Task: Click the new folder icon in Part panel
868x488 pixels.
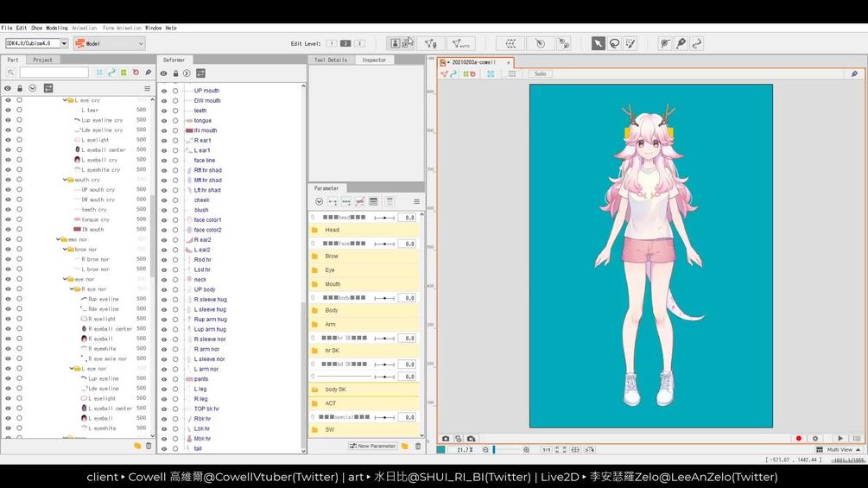Action: pos(137,446)
